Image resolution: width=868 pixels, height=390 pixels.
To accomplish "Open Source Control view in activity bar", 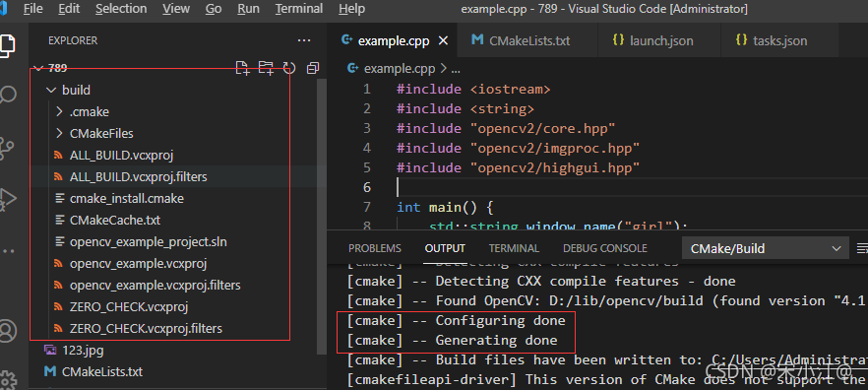I will pos(6,149).
